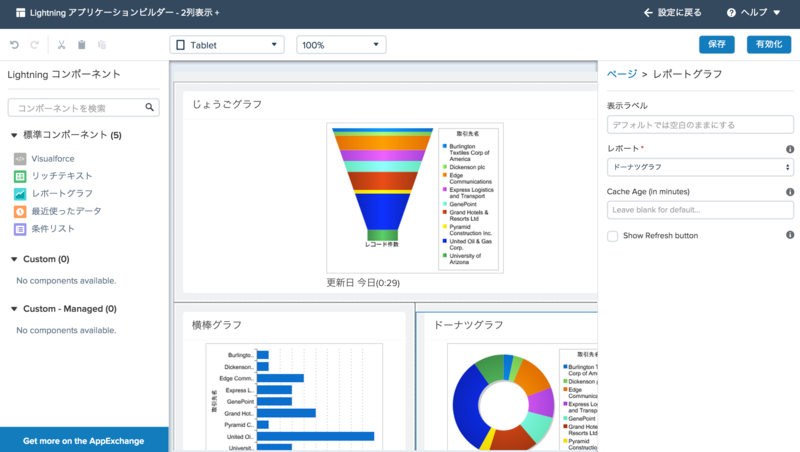This screenshot has width=800, height=452.
Task: Open Get more on the AppExchange
Action: pos(84,441)
